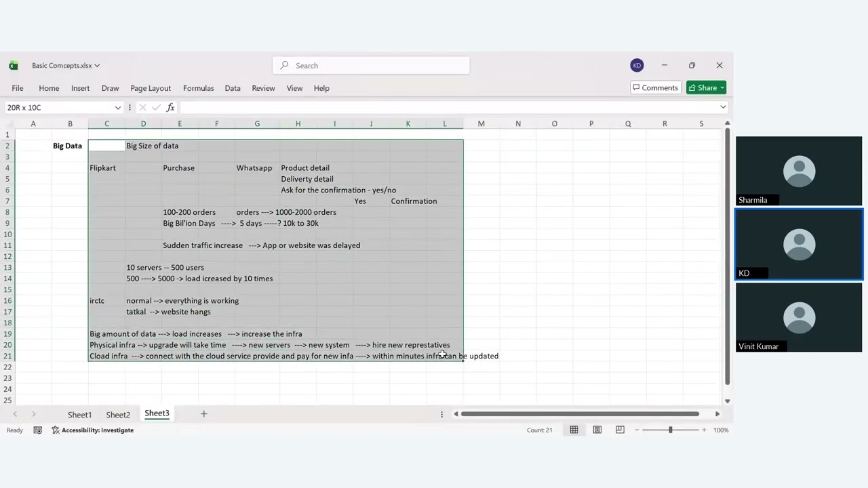
Task: Click the Flipkart cell
Action: tap(102, 168)
